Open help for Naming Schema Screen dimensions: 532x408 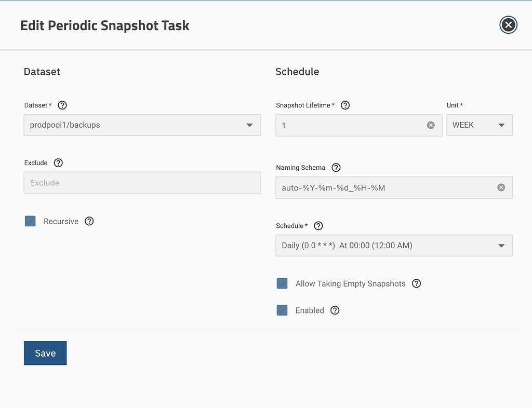(336, 167)
